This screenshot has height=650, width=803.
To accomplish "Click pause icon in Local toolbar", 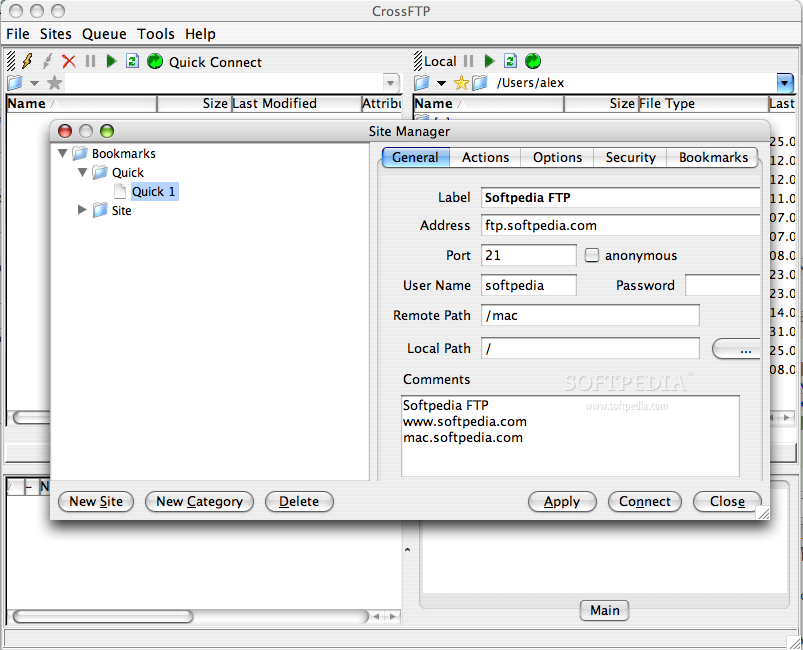I will pyautogui.click(x=468, y=61).
